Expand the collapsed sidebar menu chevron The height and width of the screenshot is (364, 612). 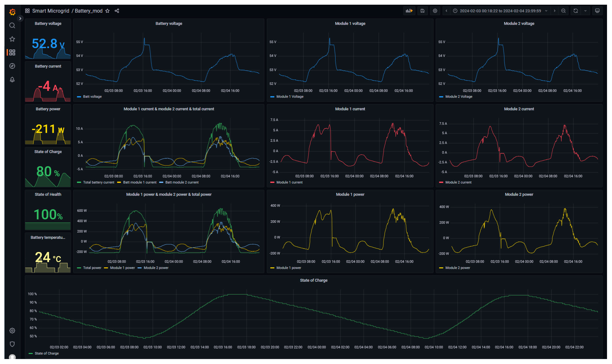20,18
